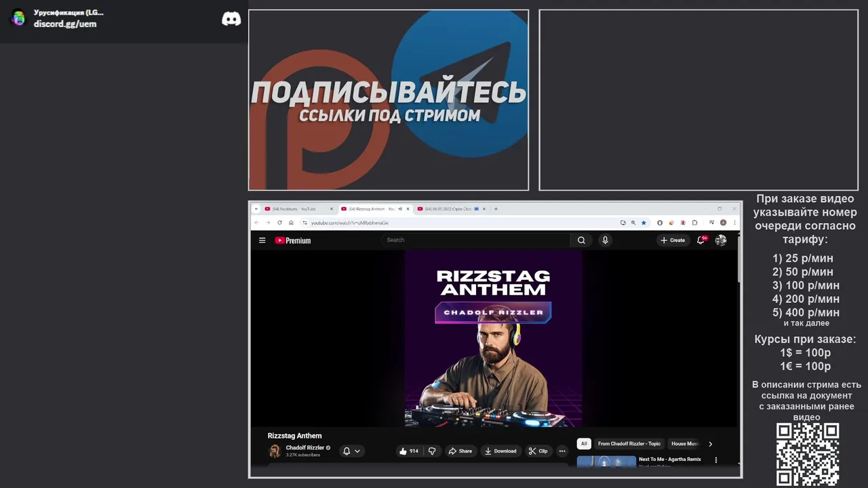The width and height of the screenshot is (868, 488).
Task: Click the browser forward arrow
Action: click(x=268, y=222)
